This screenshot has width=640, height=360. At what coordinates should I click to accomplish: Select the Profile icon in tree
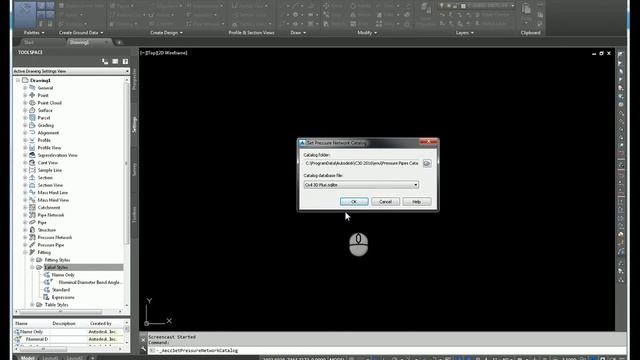32,140
